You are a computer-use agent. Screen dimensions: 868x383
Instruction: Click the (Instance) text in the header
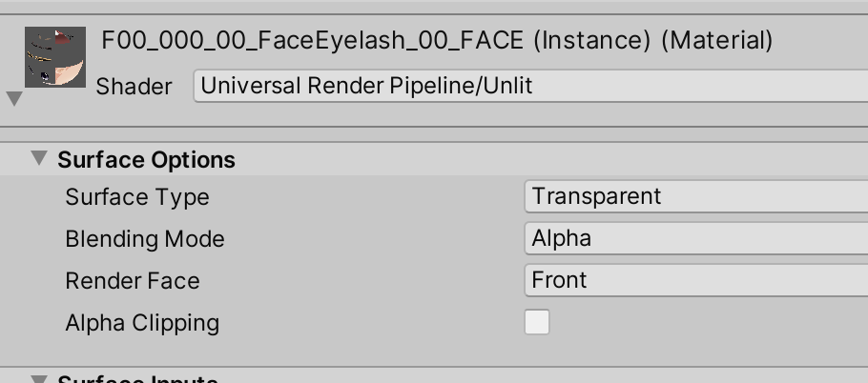coord(591,40)
